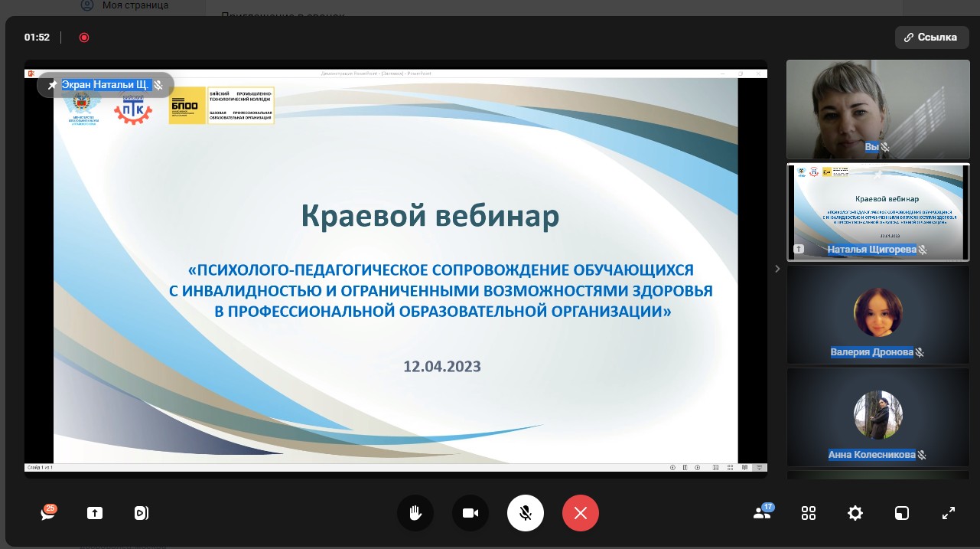Click the Валерия Дронова name label
This screenshot has height=549, width=980.
pos(872,352)
